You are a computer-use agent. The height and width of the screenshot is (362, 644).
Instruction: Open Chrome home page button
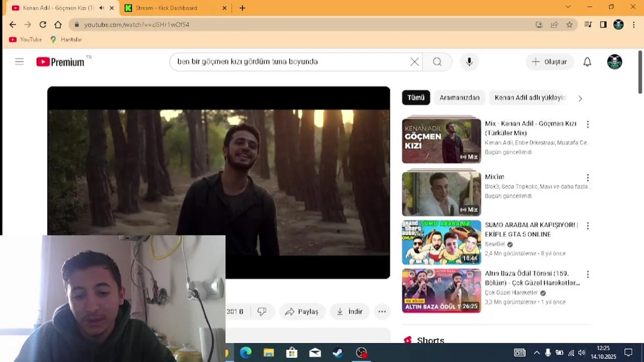coord(58,25)
